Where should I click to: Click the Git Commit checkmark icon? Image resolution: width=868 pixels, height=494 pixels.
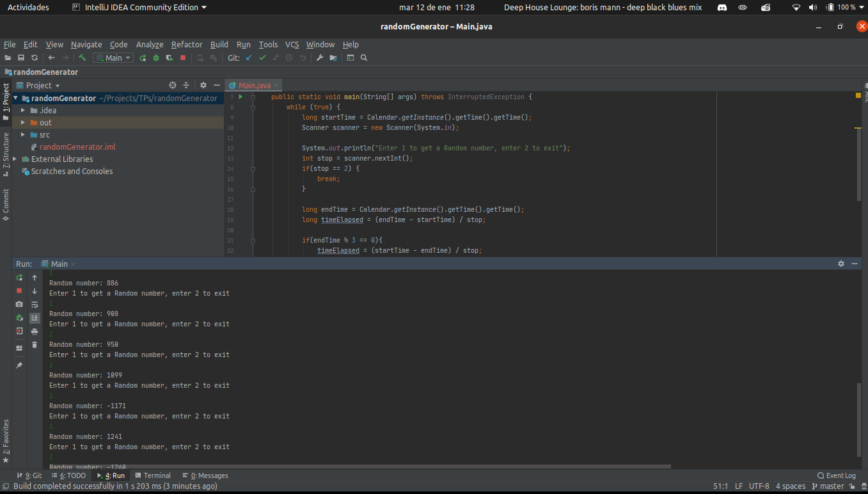click(262, 58)
